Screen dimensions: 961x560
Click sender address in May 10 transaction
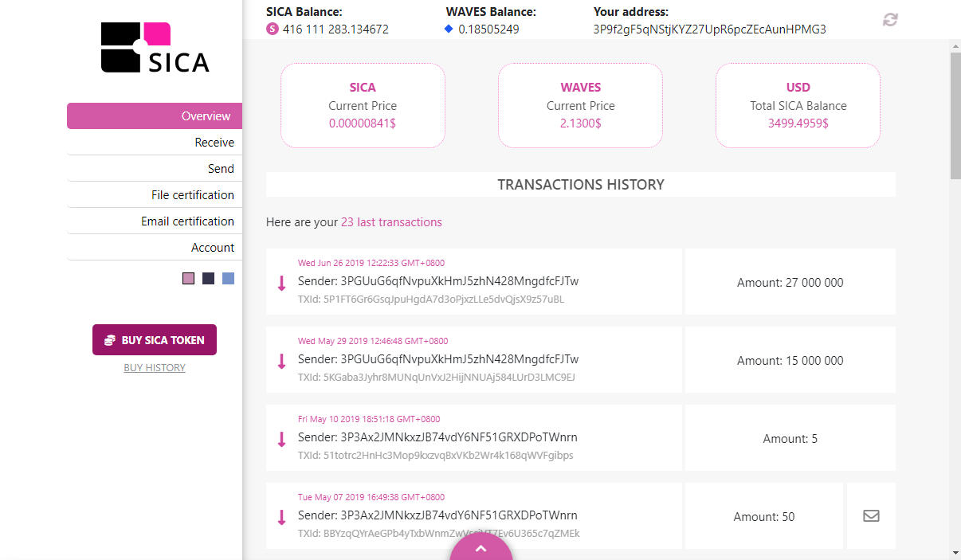click(459, 437)
